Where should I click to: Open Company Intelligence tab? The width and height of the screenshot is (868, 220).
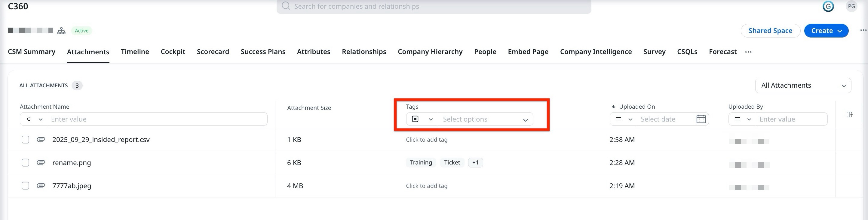pos(596,52)
